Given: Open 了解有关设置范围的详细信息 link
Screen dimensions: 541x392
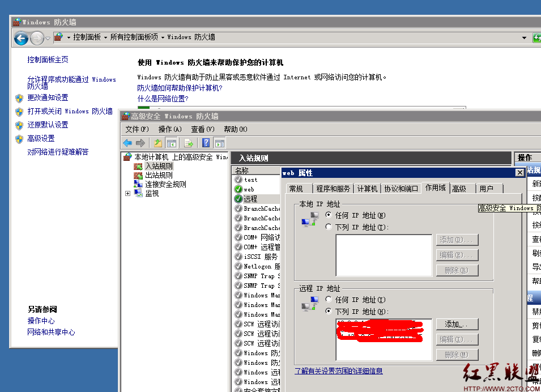Looking at the screenshot, I should pyautogui.click(x=339, y=371).
